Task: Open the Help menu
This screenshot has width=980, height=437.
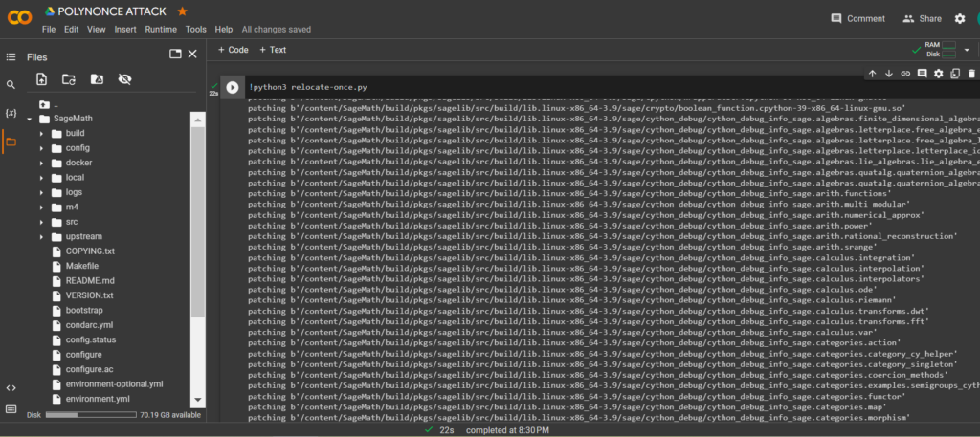Action: pyautogui.click(x=223, y=30)
